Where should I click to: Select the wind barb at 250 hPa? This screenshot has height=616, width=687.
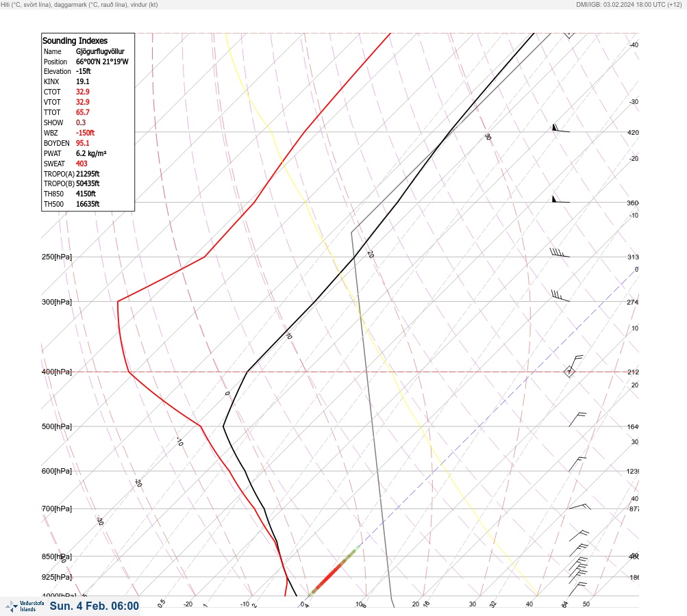pyautogui.click(x=560, y=253)
